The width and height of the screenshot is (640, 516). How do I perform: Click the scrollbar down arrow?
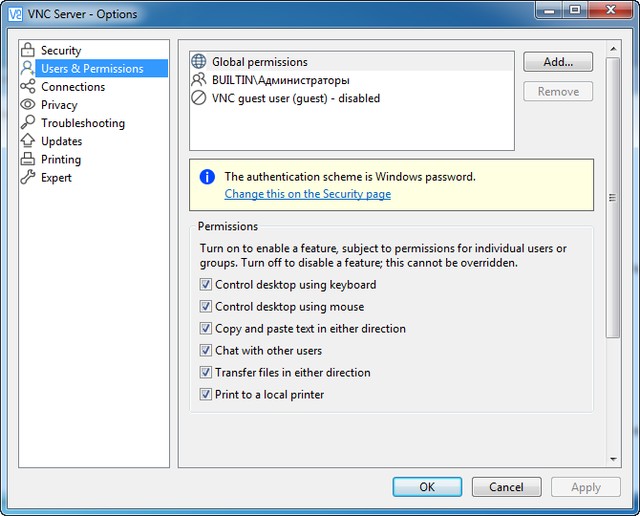(613, 459)
